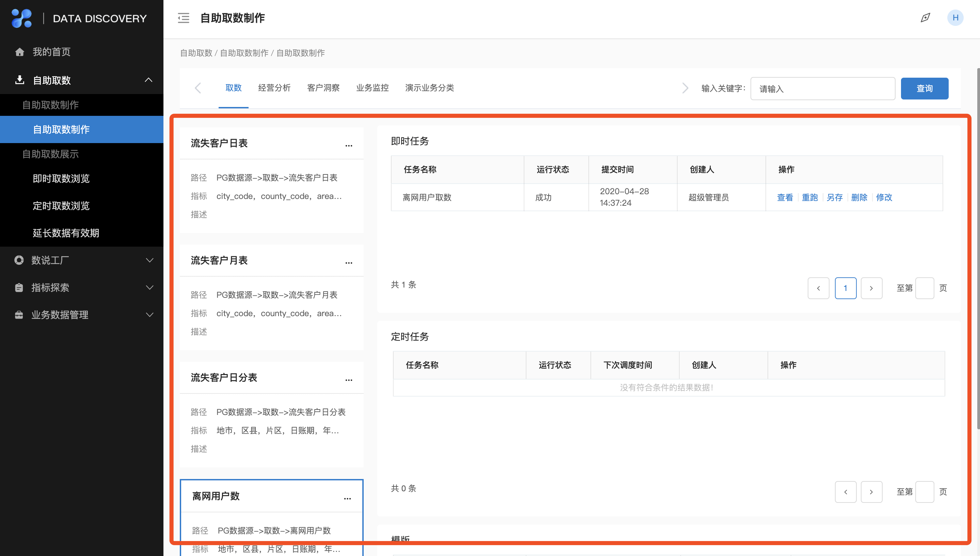The image size is (980, 556).
Task: Go to previous page in 定时任务 pagination
Action: [x=845, y=492]
